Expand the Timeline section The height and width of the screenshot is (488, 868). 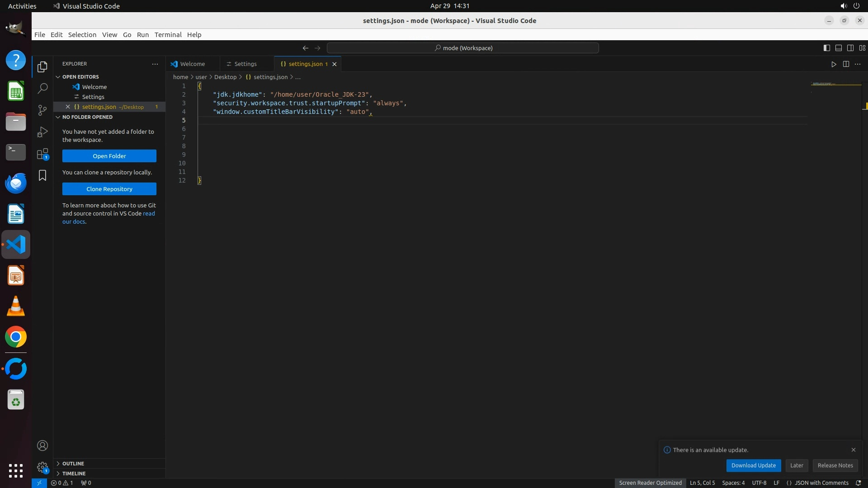tap(74, 474)
